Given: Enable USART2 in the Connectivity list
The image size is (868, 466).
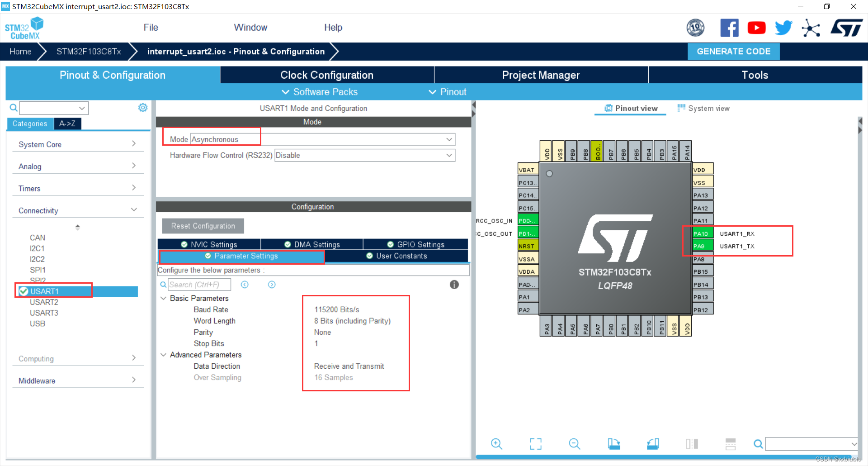Looking at the screenshot, I should [x=44, y=302].
